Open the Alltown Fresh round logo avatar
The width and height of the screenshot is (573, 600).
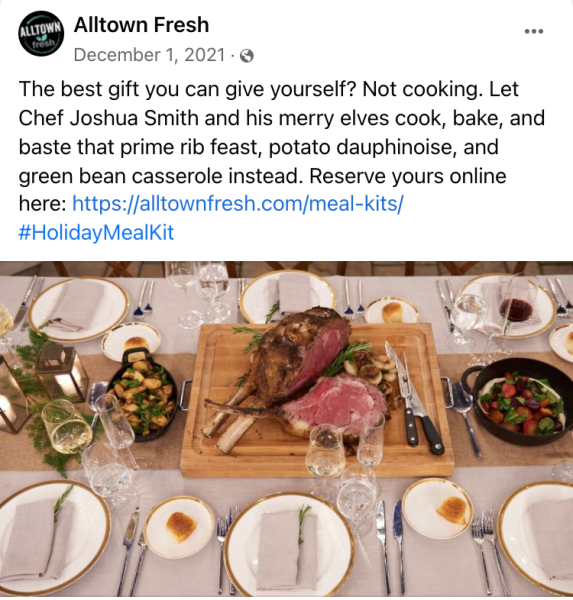(x=41, y=34)
